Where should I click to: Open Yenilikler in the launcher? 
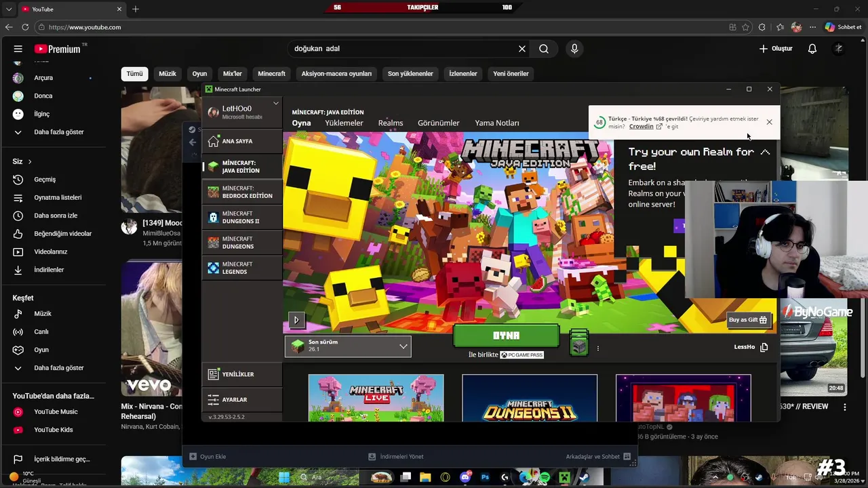click(242, 374)
